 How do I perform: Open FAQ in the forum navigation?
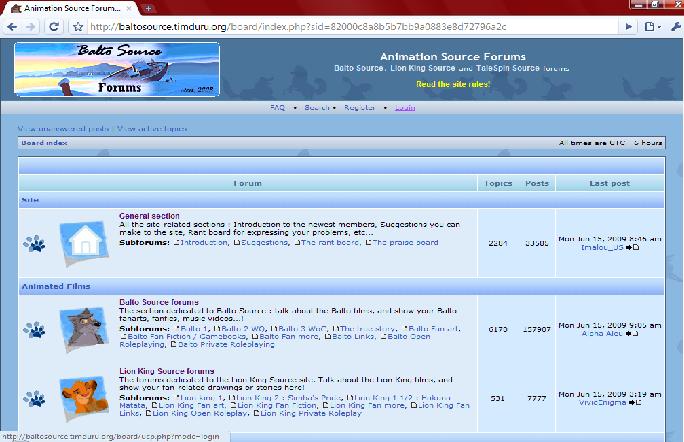click(277, 107)
